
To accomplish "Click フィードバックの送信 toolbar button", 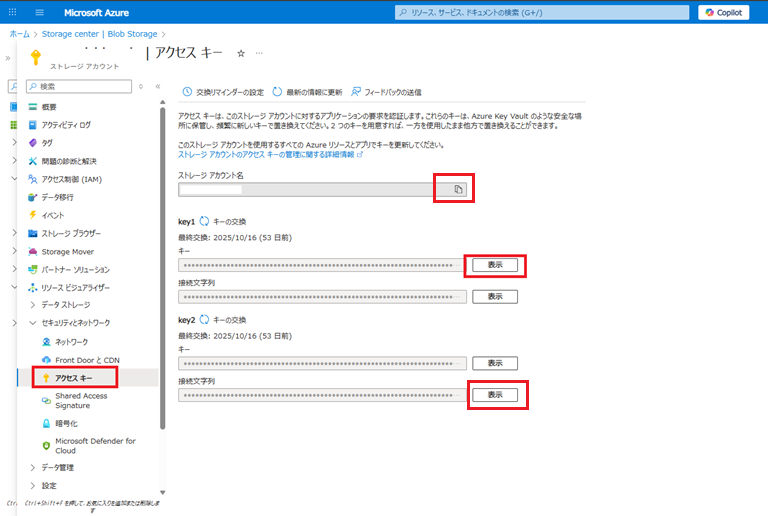I will (386, 92).
